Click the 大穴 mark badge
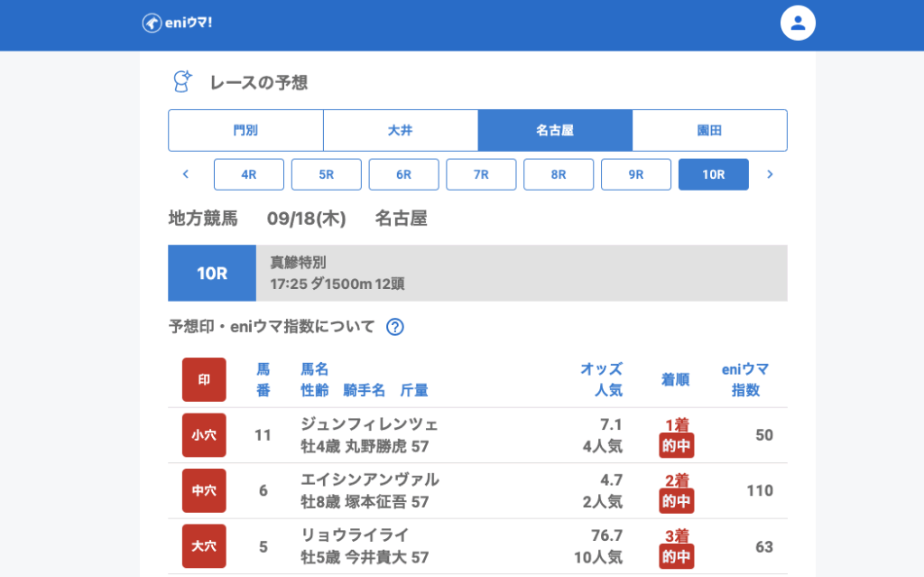The image size is (924, 577). [204, 546]
